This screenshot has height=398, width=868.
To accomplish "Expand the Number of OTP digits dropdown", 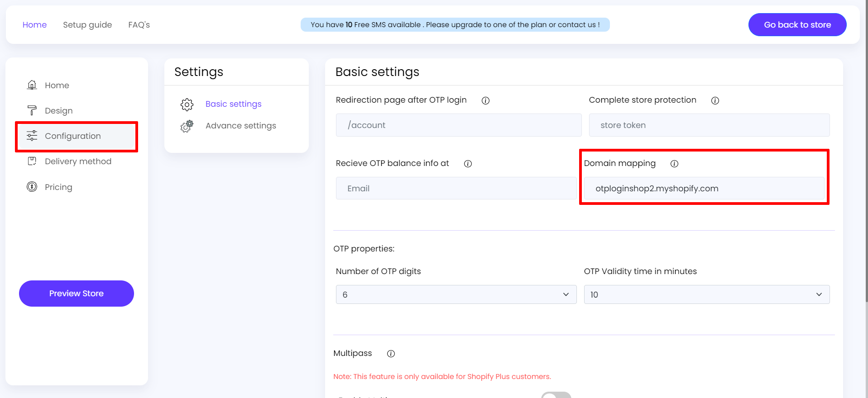I will click(456, 294).
